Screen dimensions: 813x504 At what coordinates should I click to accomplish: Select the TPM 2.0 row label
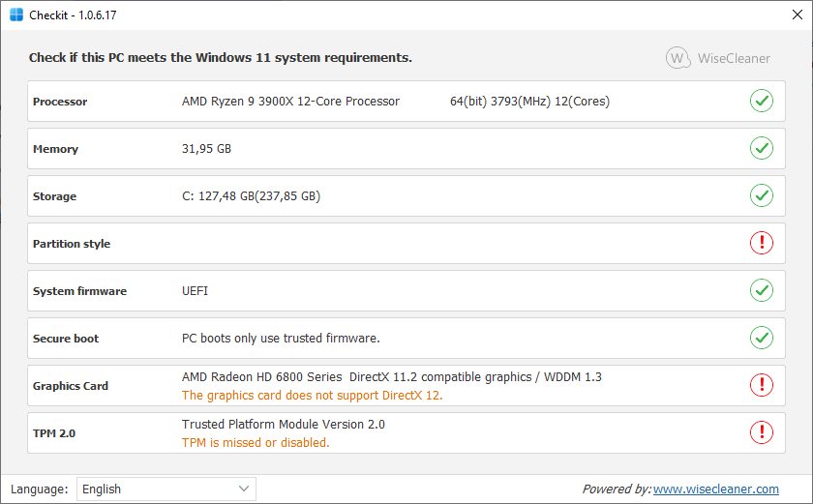(54, 433)
